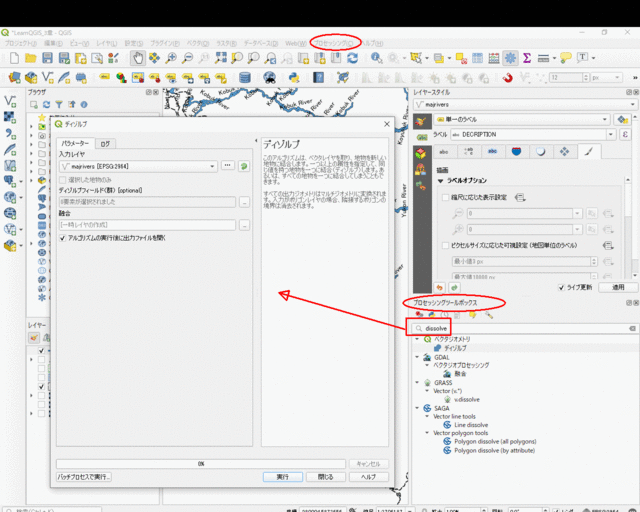Open the DB Manager database icon
This screenshot has width=640, height=512.
coord(244,77)
